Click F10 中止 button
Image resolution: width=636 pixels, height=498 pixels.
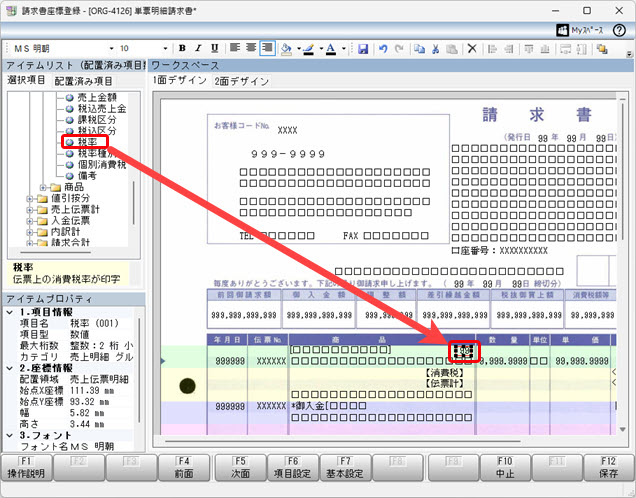(x=505, y=468)
